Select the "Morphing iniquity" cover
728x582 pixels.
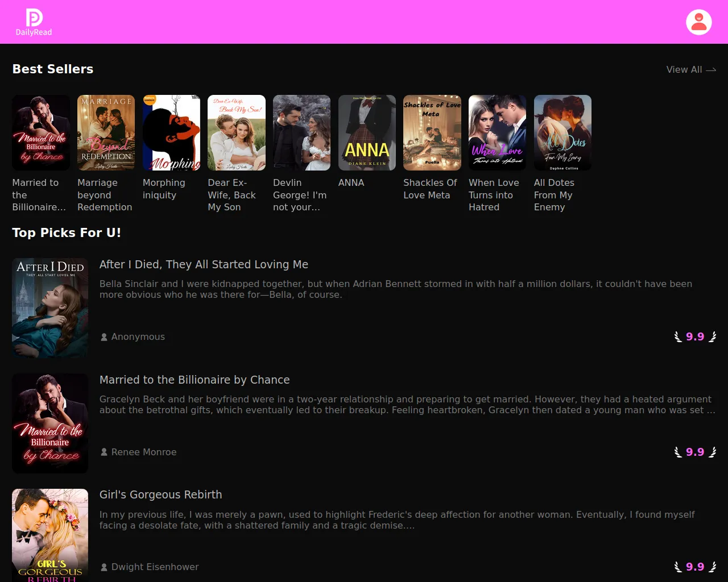click(171, 132)
